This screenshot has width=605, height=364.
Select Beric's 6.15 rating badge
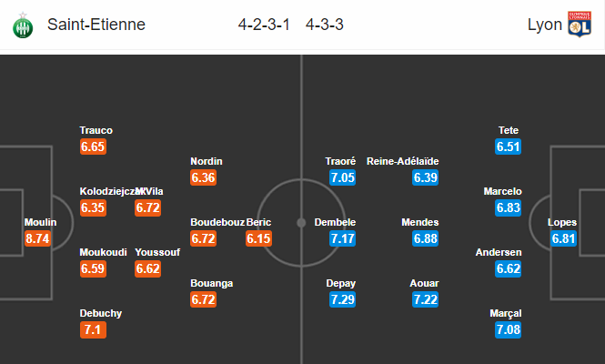pyautogui.click(x=258, y=238)
